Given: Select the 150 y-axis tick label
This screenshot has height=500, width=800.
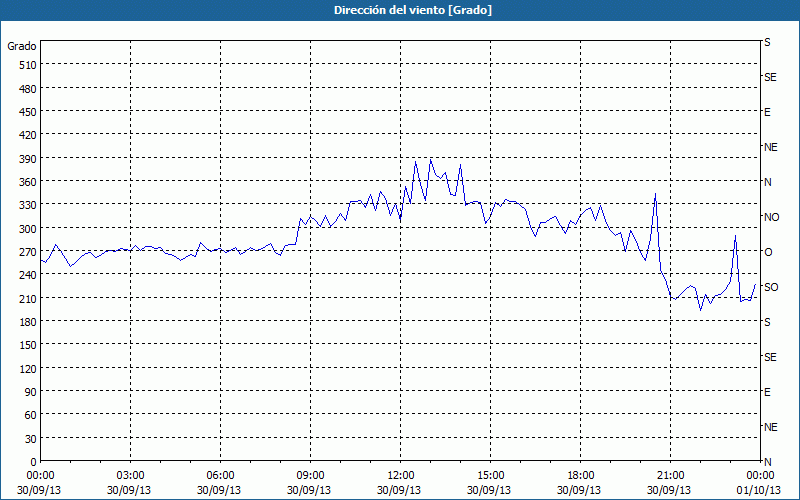Looking at the screenshot, I should point(28,345).
